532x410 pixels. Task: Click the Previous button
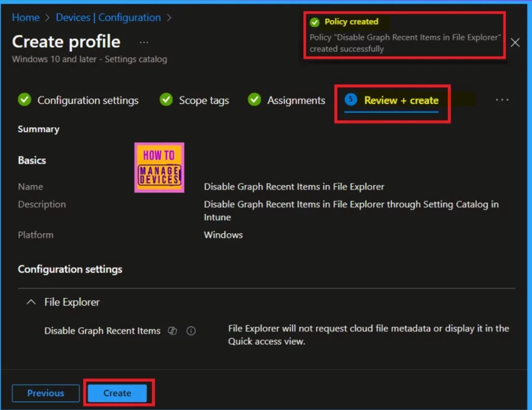[x=46, y=393]
